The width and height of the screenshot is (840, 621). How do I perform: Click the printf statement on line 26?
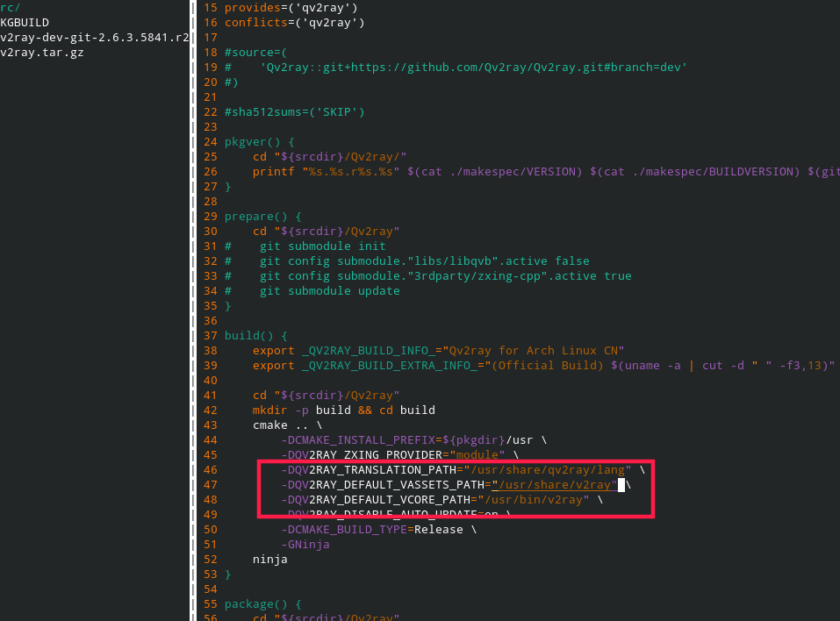point(546,172)
